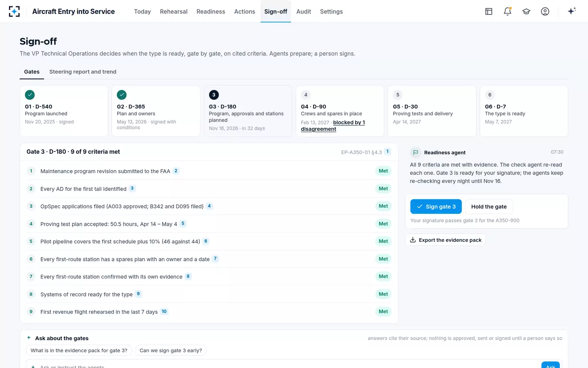Click the app logo icon

[x=14, y=11]
